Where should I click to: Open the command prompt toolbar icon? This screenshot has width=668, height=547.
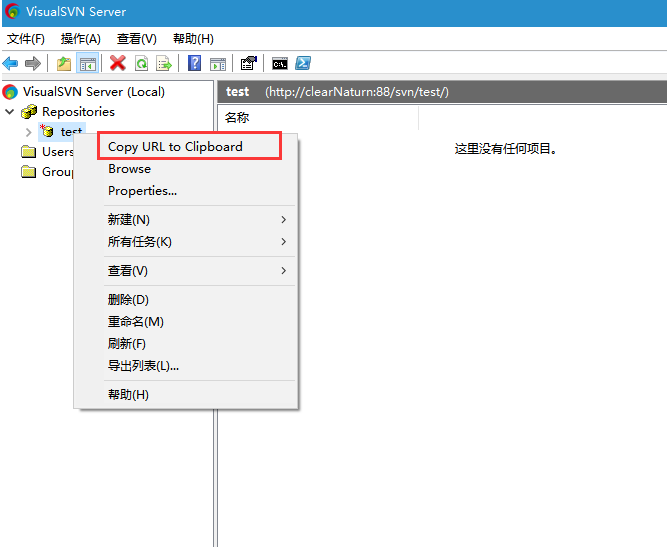(x=280, y=64)
